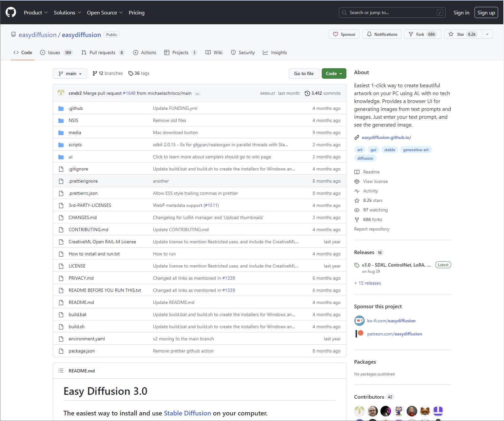Viewport: 504px width, 421px height.
Task: Open the NSIS folder
Action: (x=73, y=120)
